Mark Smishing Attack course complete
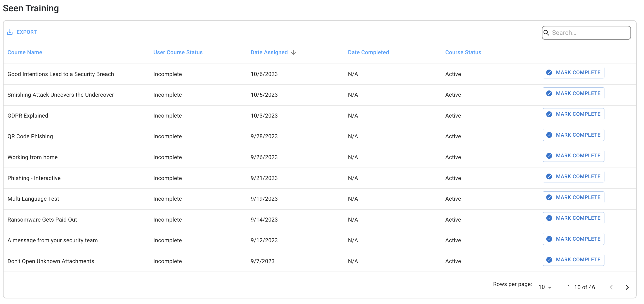The image size is (644, 304). [574, 93]
